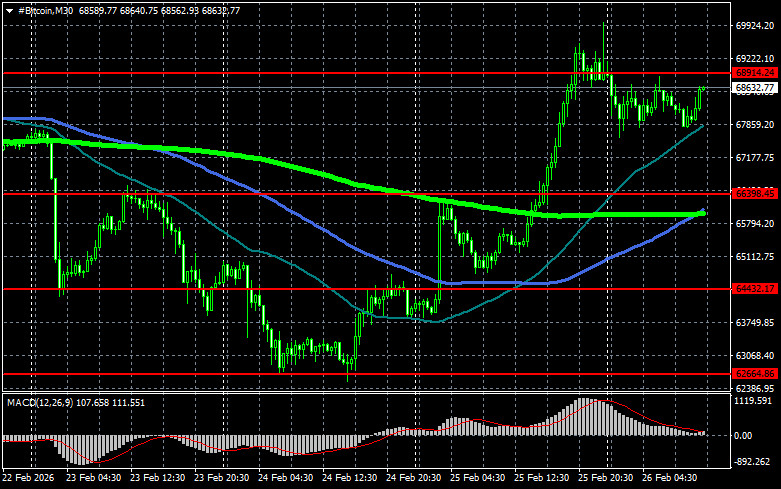Click the 24 Feb 04:30 time label
781x489 pixels.
click(x=285, y=478)
